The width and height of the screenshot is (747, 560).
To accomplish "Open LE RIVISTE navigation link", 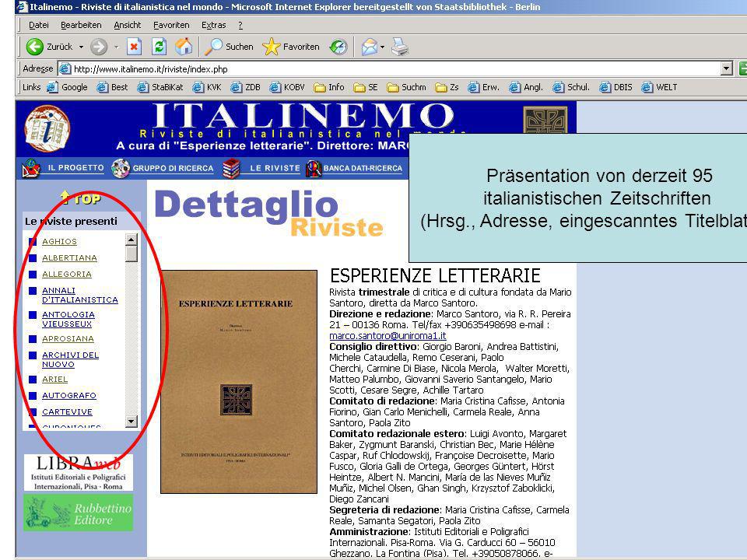I will (275, 168).
